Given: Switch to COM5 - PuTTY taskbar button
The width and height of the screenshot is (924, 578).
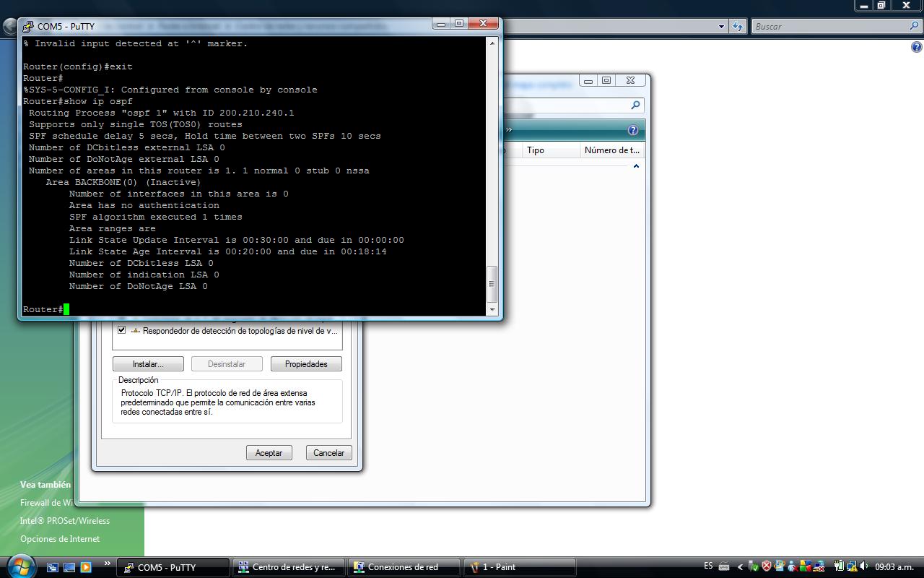Looking at the screenshot, I should pyautogui.click(x=173, y=567).
